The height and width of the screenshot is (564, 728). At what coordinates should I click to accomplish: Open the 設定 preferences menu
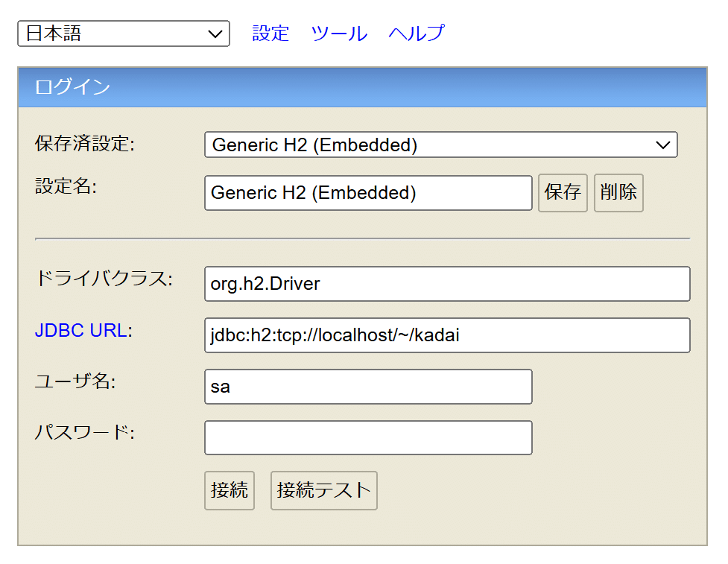[270, 33]
